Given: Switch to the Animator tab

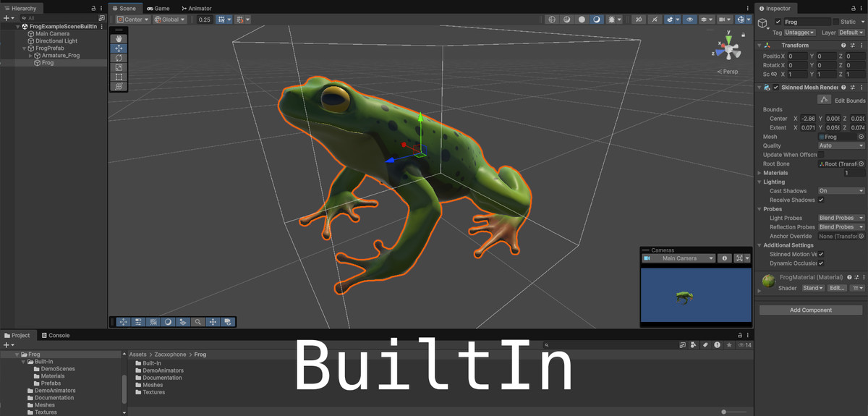Looking at the screenshot, I should 195,8.
